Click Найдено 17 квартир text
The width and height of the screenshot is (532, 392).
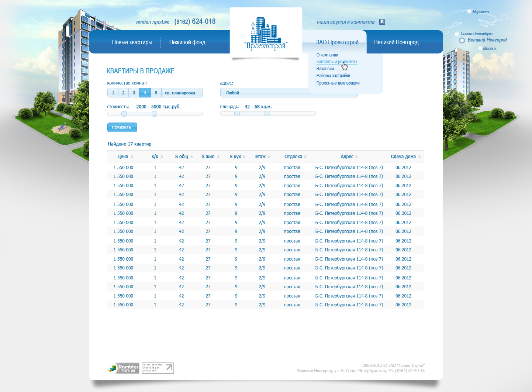129,144
